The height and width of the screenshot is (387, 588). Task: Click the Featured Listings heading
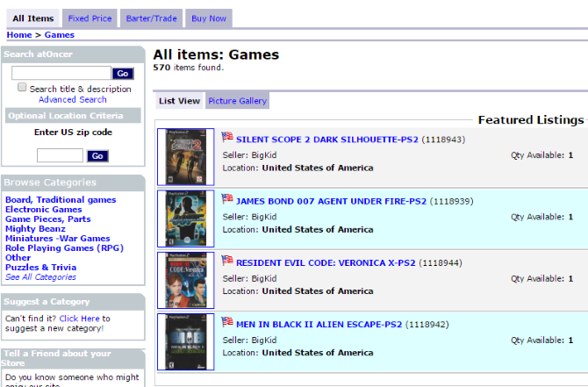[531, 120]
